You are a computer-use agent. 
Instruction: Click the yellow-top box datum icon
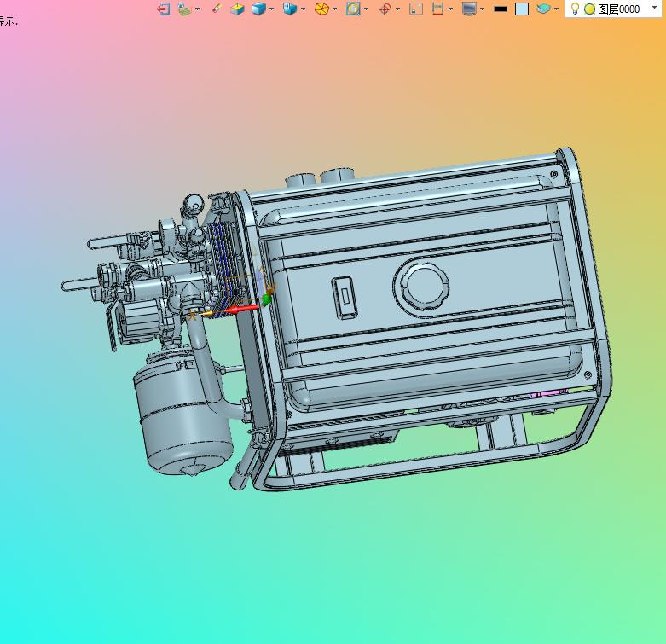pos(237,9)
